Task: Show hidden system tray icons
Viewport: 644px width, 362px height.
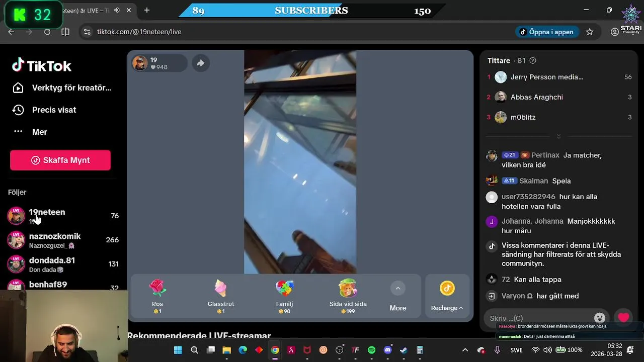Action: (x=465, y=350)
